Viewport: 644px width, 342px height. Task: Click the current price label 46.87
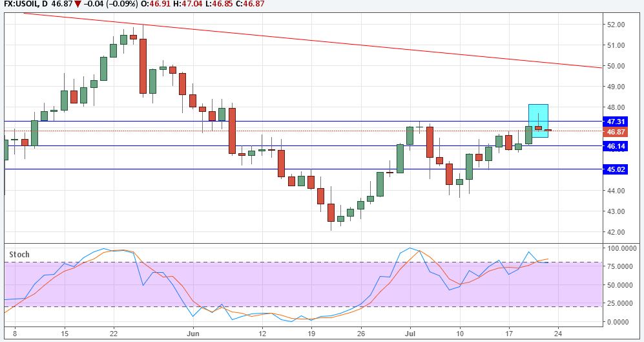[x=615, y=132]
